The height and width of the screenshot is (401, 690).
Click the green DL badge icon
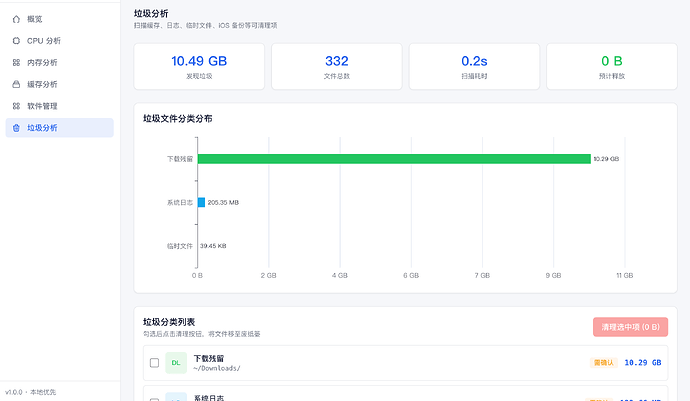tap(176, 363)
